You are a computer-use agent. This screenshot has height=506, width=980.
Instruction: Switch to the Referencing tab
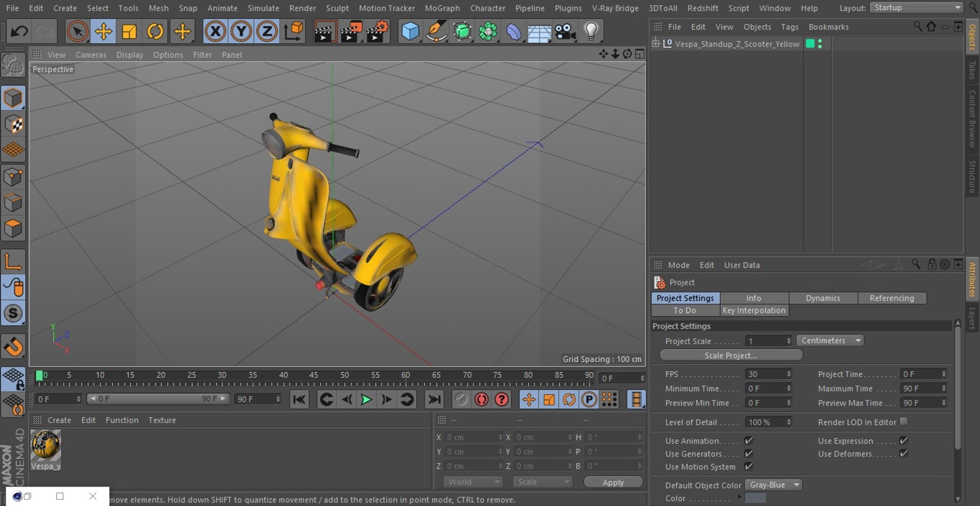(x=892, y=298)
